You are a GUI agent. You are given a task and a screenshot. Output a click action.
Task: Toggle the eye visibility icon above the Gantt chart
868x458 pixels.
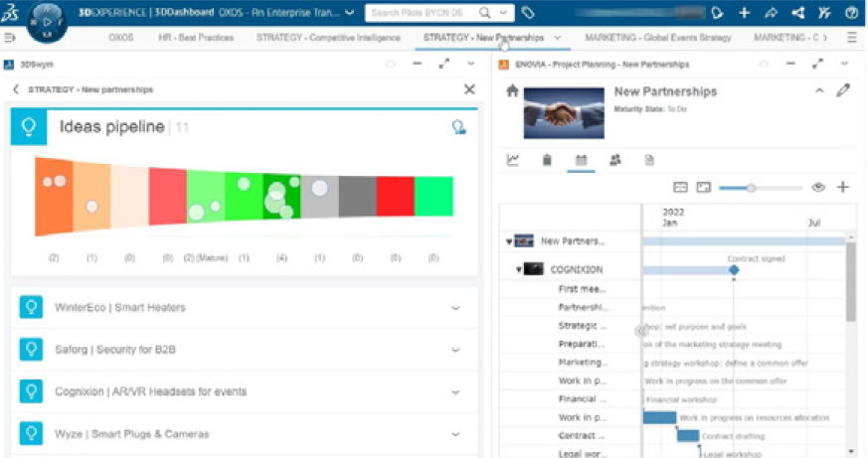pos(818,187)
